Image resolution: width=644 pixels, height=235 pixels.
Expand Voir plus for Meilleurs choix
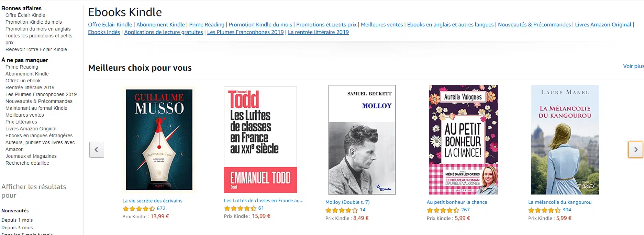click(633, 66)
